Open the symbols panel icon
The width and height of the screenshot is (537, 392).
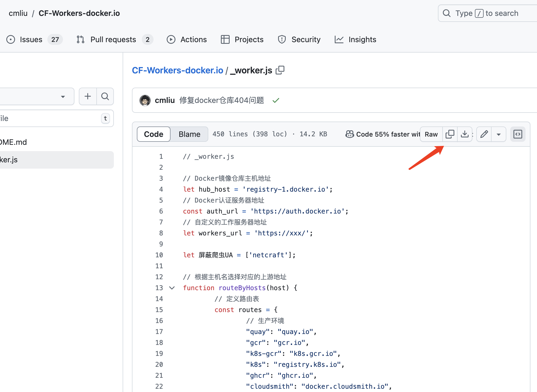(x=518, y=134)
